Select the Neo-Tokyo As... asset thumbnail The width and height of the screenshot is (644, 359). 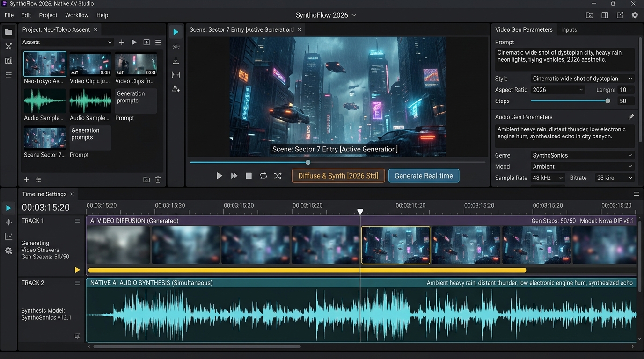click(x=44, y=64)
